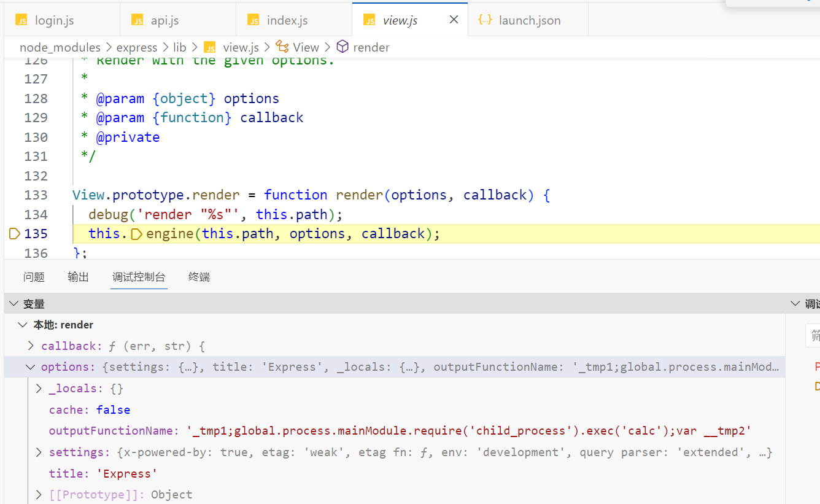Collapse the options variable

click(x=30, y=367)
